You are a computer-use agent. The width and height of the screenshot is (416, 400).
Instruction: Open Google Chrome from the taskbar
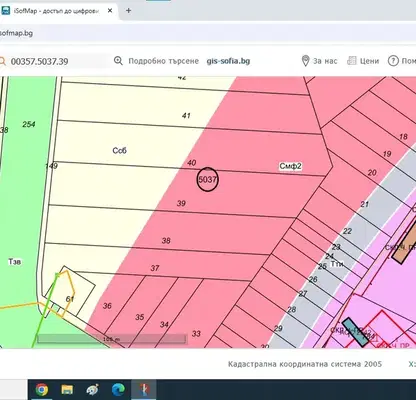coord(42,389)
